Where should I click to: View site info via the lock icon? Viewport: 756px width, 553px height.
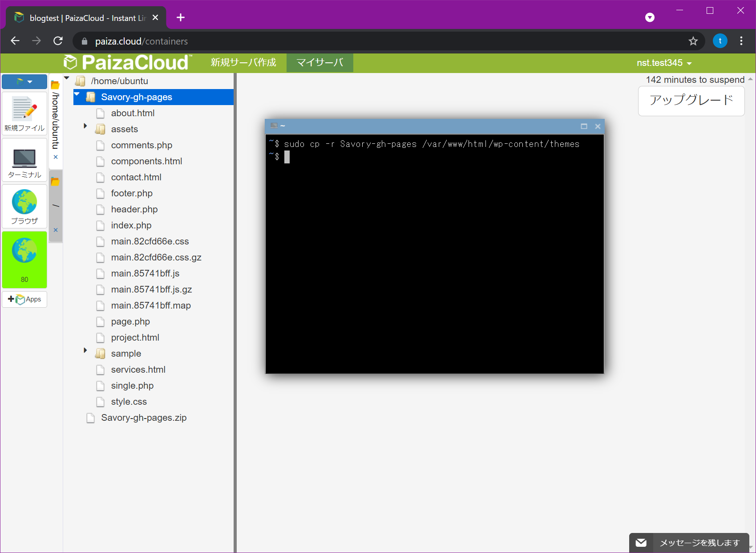[x=85, y=41]
